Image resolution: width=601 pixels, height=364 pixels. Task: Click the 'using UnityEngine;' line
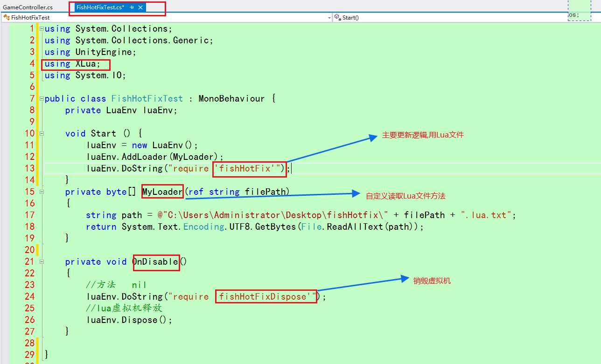(x=91, y=52)
